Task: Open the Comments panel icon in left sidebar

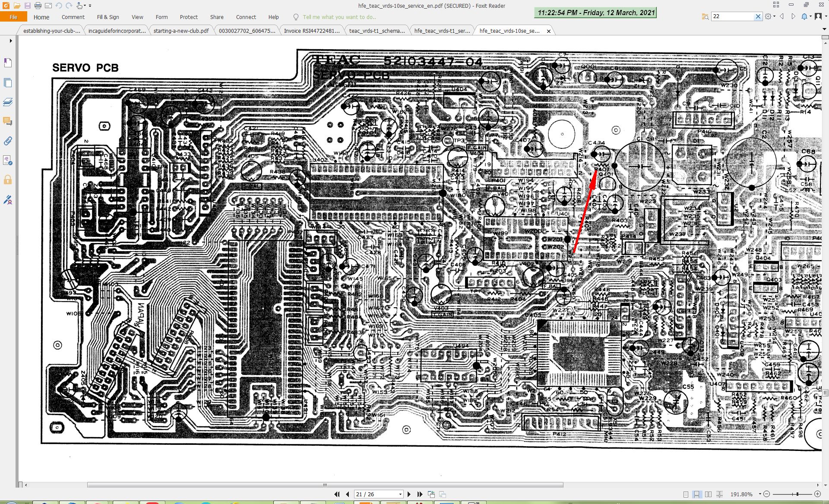Action: click(8, 121)
